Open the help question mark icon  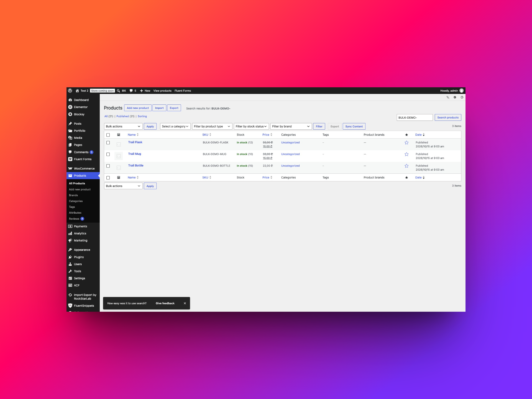[x=462, y=97]
